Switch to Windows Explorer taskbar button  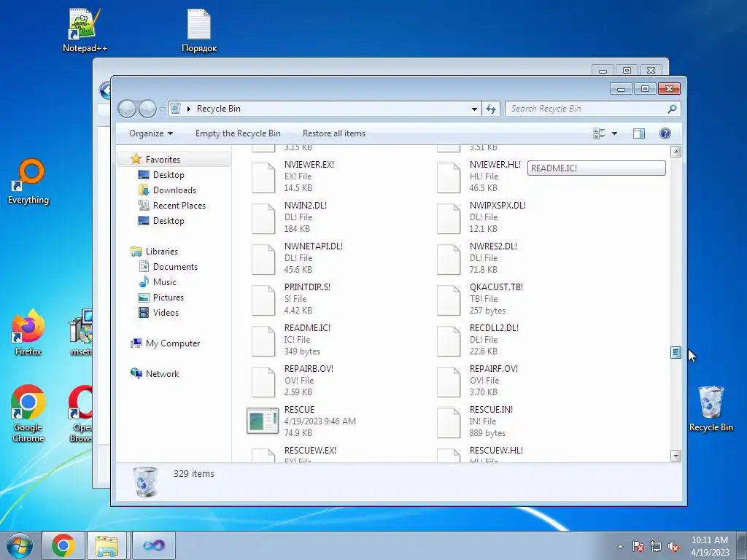(x=107, y=545)
